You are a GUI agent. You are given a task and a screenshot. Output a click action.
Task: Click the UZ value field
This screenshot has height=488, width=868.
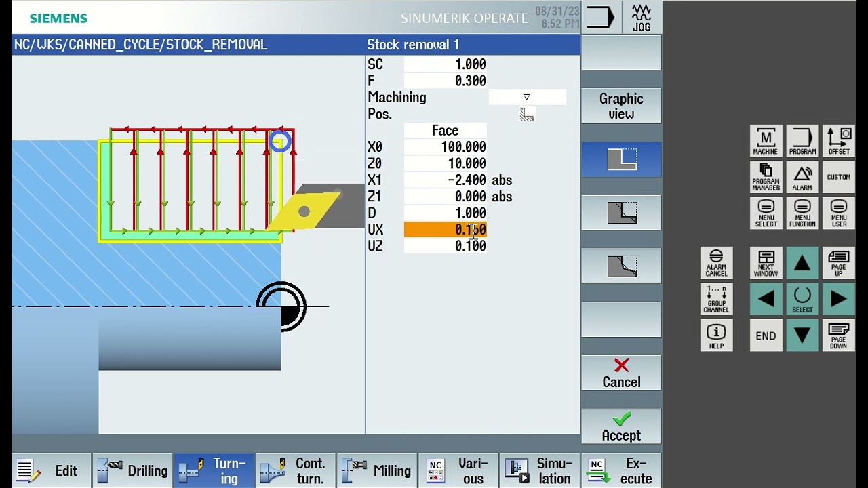click(x=446, y=246)
